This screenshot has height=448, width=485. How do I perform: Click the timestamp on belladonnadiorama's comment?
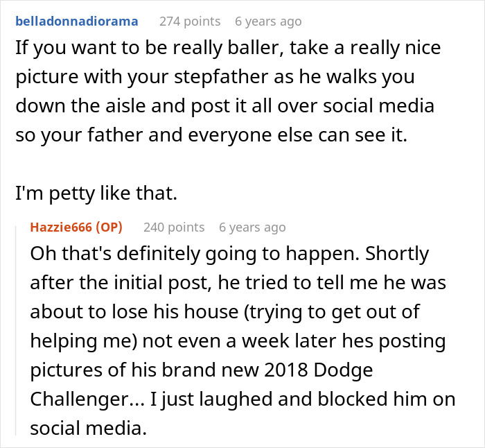pos(268,21)
